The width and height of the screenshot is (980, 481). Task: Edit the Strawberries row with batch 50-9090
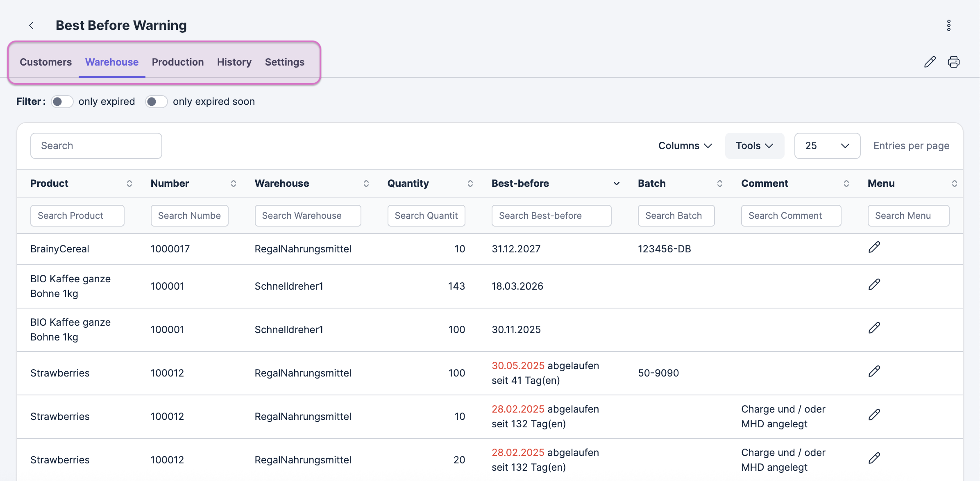pyautogui.click(x=874, y=371)
